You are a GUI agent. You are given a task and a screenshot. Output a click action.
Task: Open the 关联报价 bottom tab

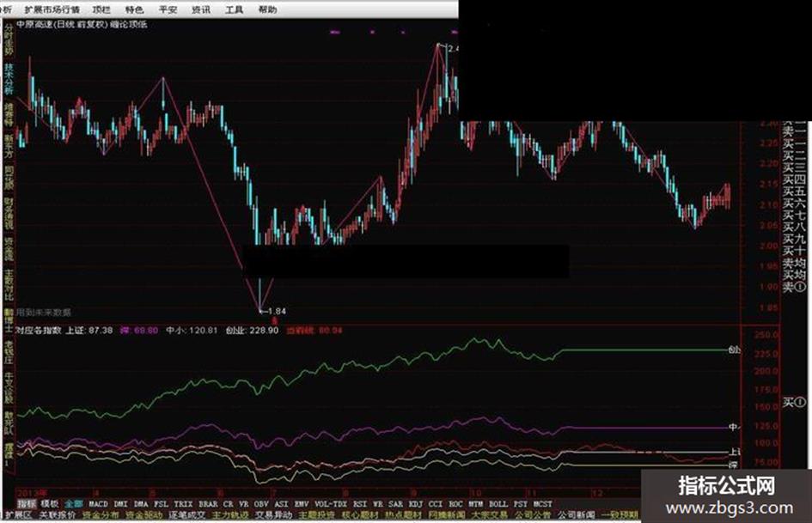point(58,515)
